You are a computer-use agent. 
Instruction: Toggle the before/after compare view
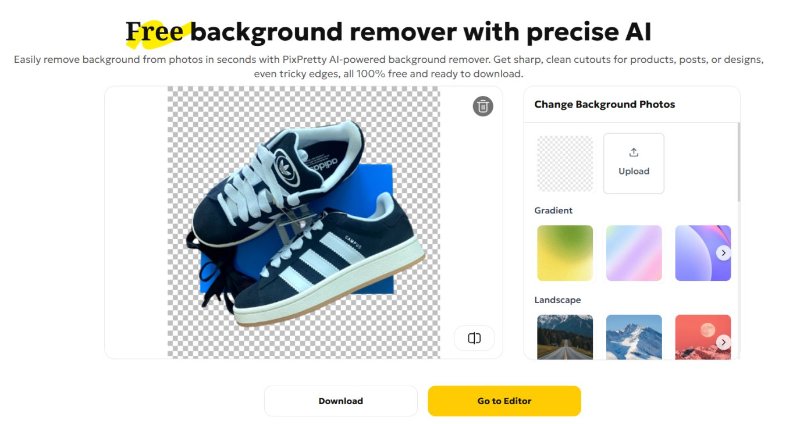coord(474,338)
